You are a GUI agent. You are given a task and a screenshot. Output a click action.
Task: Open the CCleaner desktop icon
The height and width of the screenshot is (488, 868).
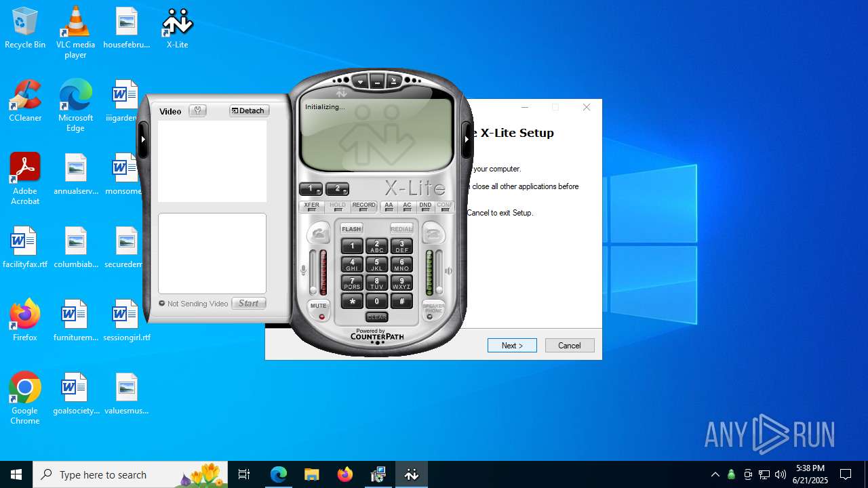[25, 102]
